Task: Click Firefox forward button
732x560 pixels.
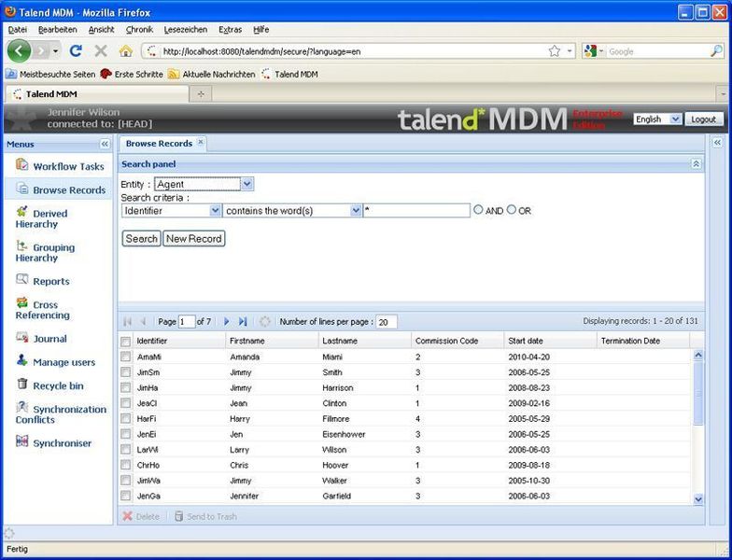Action: 41,50
